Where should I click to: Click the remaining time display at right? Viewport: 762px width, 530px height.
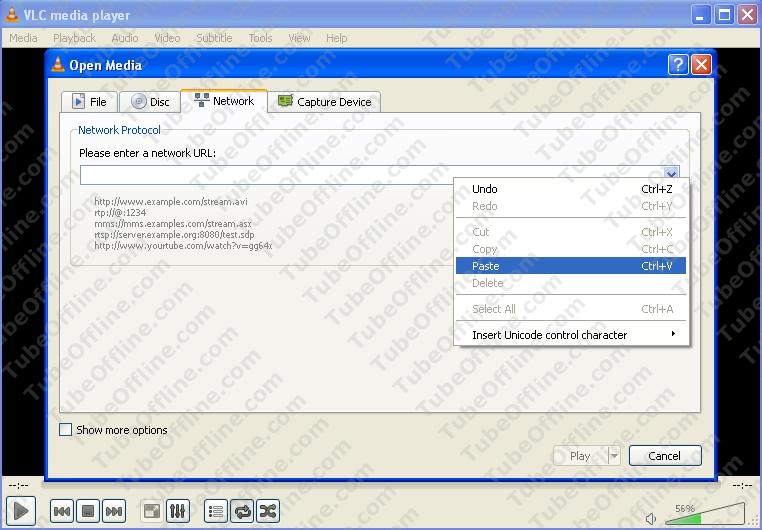click(743, 485)
